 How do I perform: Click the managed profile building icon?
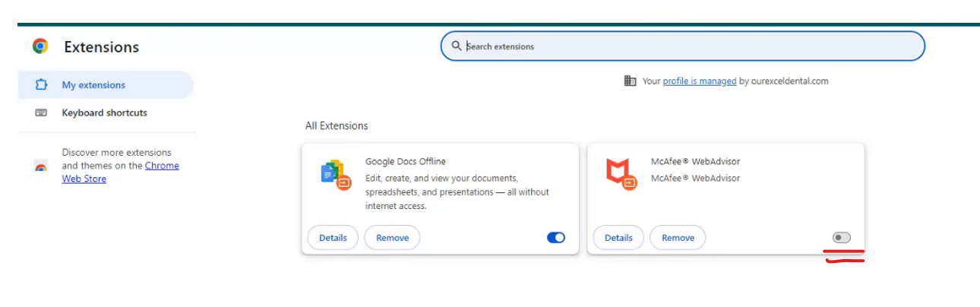(x=630, y=81)
